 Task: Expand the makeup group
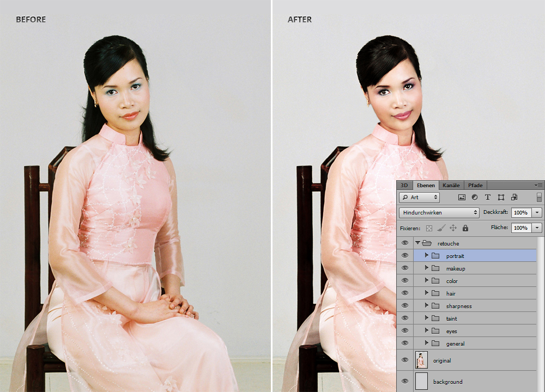click(x=427, y=268)
